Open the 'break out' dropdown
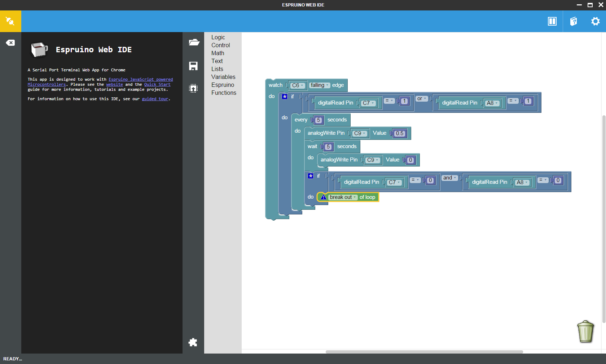606x364 pixels. tap(343, 197)
